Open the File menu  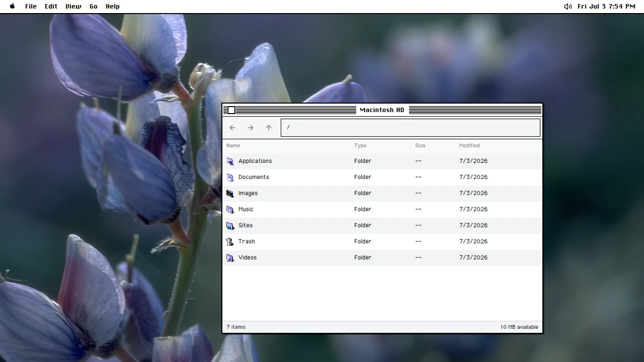point(31,7)
